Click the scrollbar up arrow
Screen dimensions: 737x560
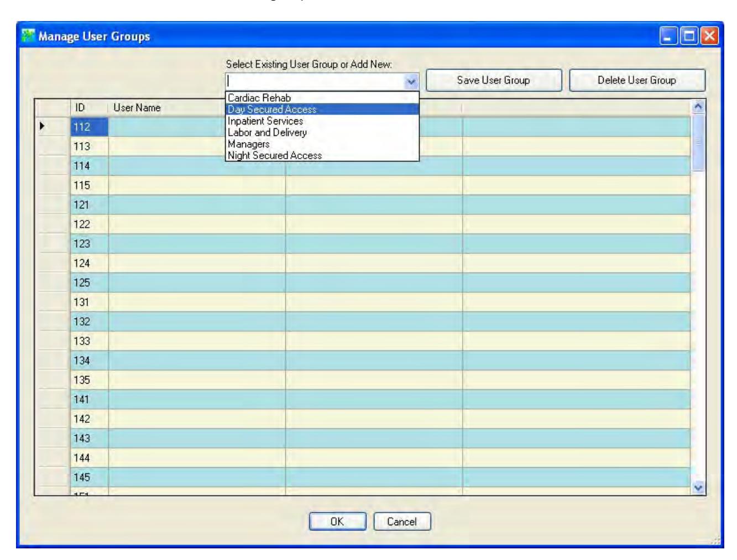coord(698,106)
